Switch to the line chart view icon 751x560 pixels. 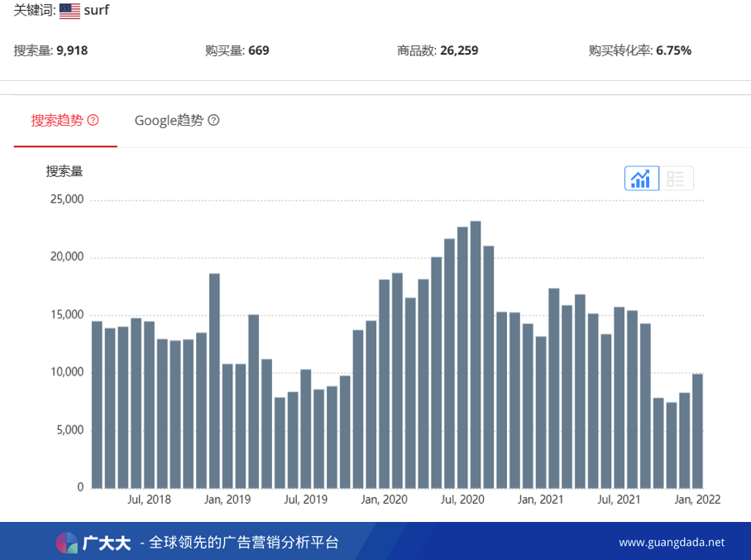tap(641, 179)
